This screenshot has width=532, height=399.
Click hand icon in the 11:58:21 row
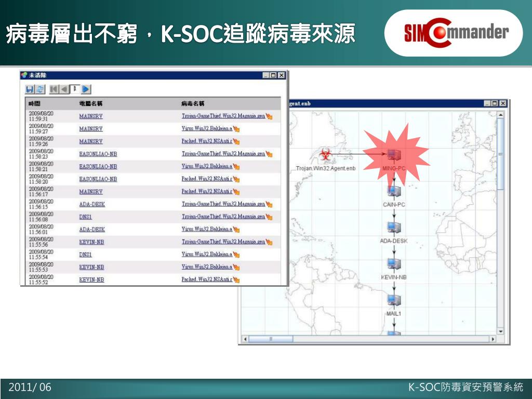click(x=236, y=166)
